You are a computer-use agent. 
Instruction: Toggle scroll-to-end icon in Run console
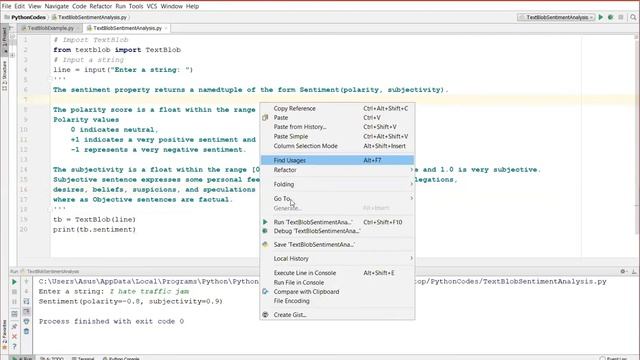[x=27, y=311]
